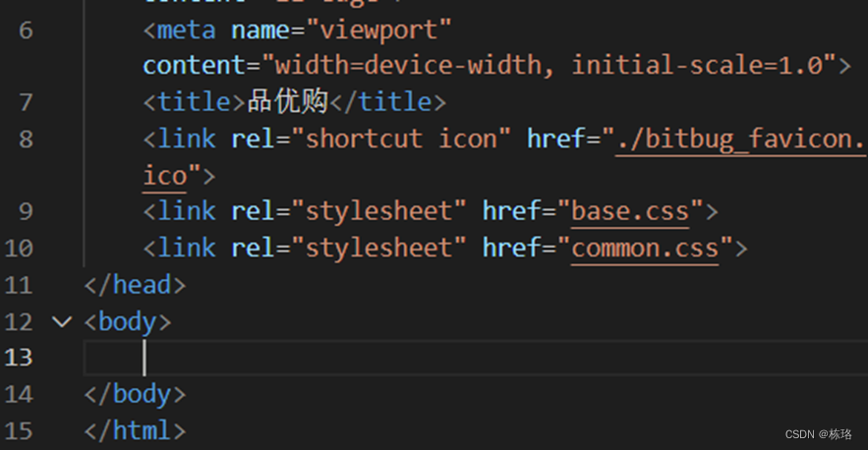Click the width=device-width content value

(x=409, y=65)
